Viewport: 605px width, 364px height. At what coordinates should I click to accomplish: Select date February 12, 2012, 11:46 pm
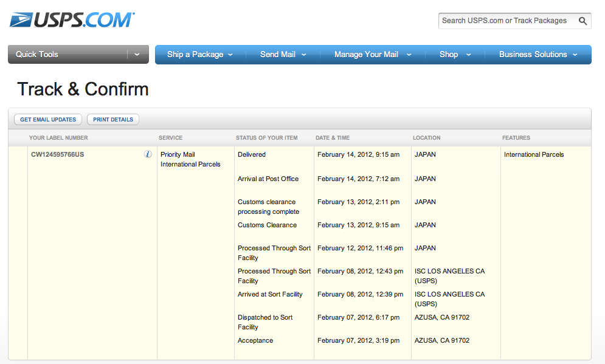click(361, 249)
